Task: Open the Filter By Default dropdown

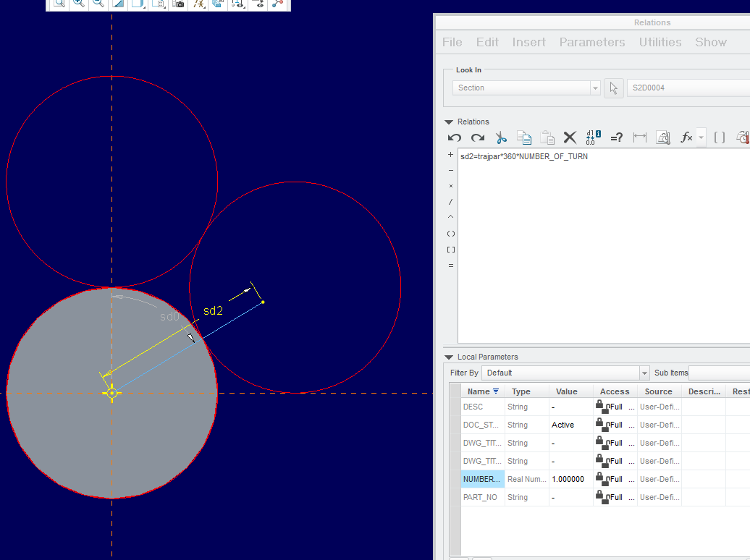Action: (565, 373)
